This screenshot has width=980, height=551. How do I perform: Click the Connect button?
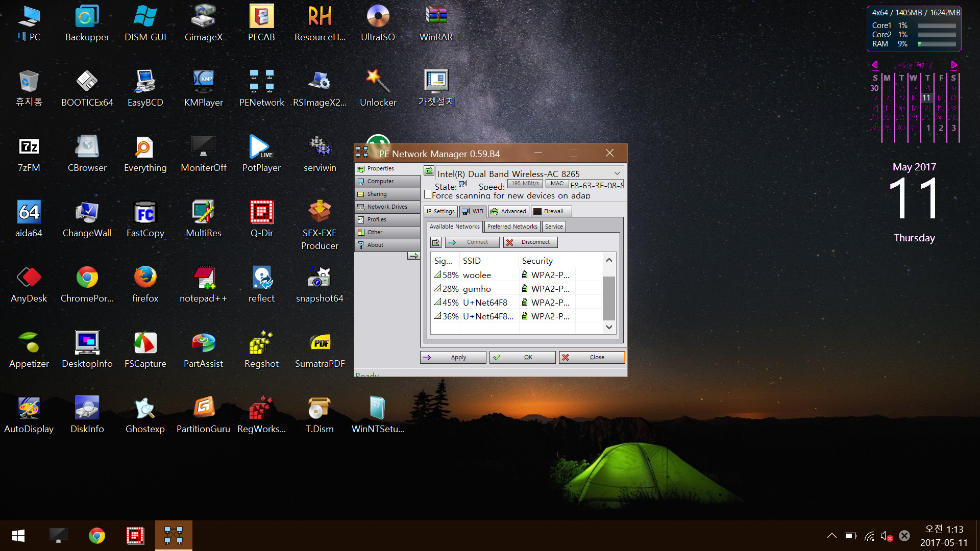(x=472, y=242)
